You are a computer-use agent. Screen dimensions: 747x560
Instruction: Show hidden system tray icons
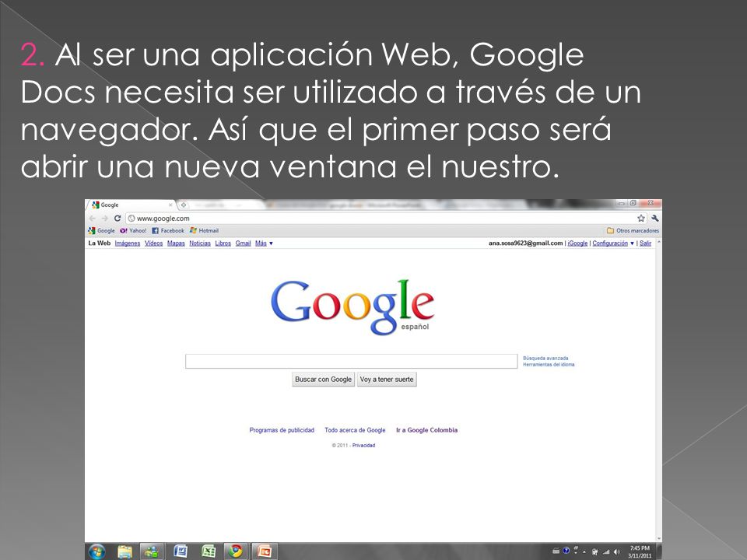pos(584,552)
